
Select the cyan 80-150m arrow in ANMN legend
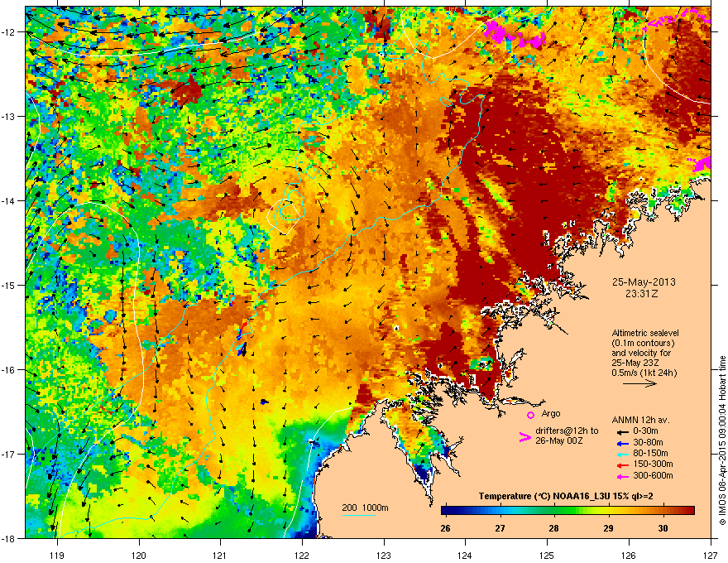(x=623, y=454)
